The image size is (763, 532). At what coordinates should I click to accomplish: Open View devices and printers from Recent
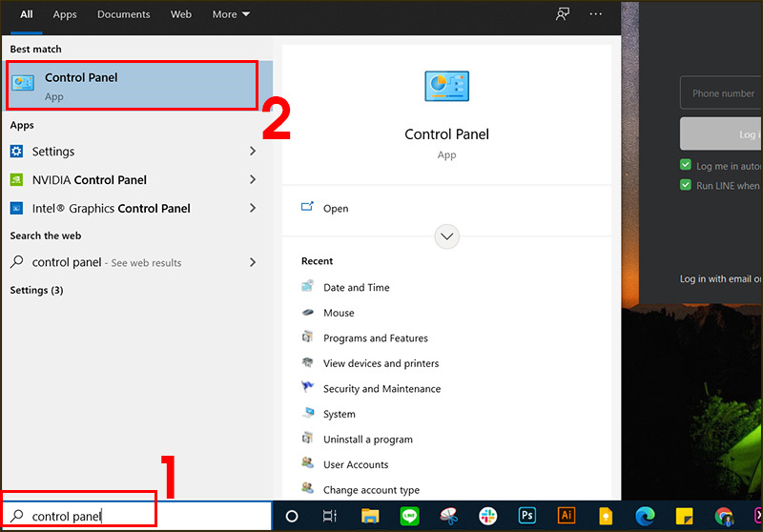pyautogui.click(x=381, y=363)
